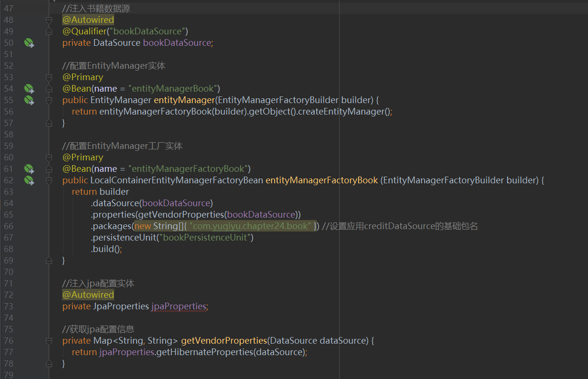
Task: Click the @Primary annotation on line 60
Action: [x=83, y=158]
